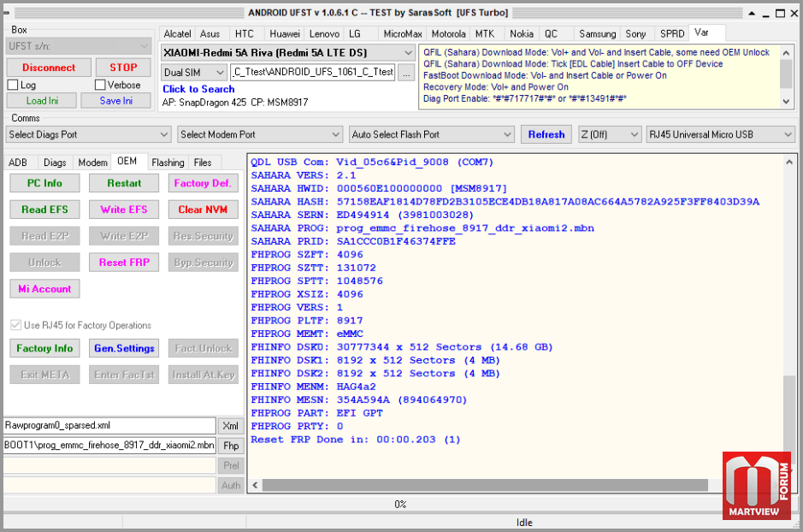Click the log vertical scrollbar thumb
Image resolution: width=803 pixels, height=532 pixels.
(x=789, y=420)
